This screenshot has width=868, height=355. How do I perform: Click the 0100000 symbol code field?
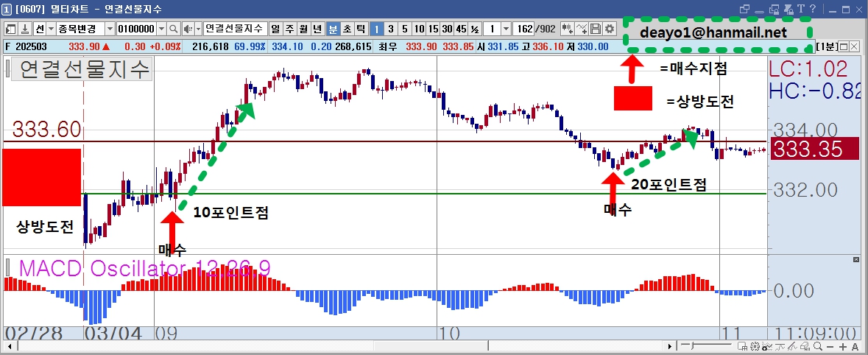click(136, 29)
